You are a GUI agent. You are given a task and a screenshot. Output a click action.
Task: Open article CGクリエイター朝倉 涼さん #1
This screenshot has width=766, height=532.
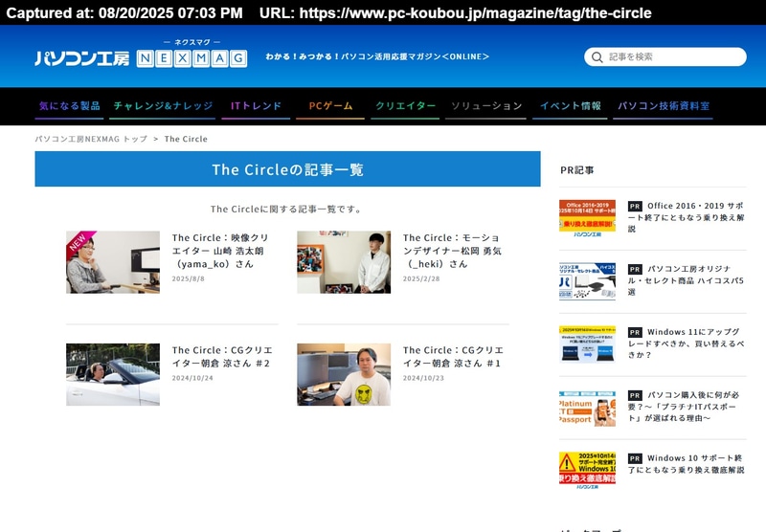pos(453,357)
